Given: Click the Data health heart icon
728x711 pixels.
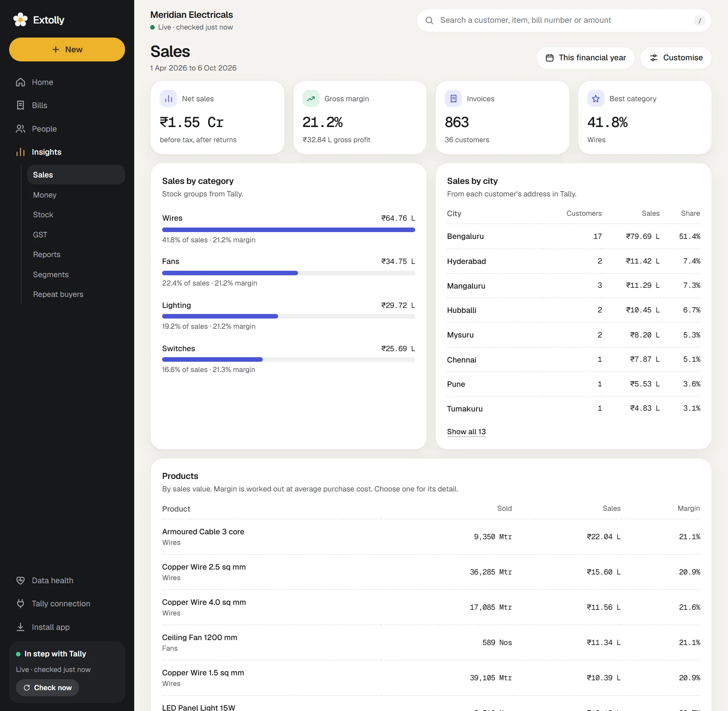Looking at the screenshot, I should pyautogui.click(x=20, y=581).
